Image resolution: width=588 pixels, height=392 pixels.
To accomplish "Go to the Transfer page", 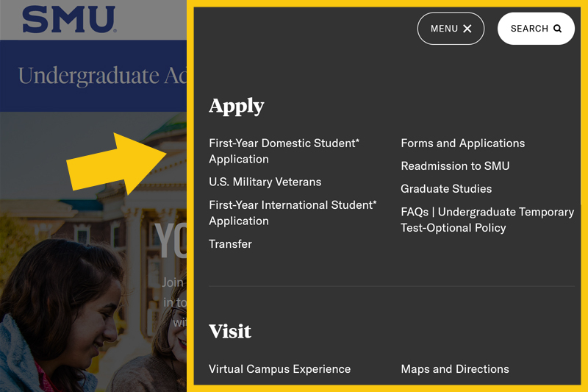I will point(230,244).
